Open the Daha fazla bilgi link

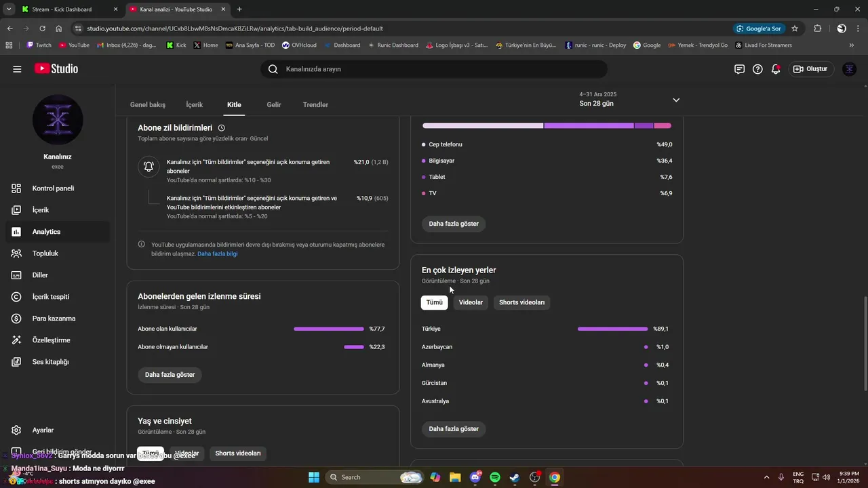pyautogui.click(x=218, y=253)
